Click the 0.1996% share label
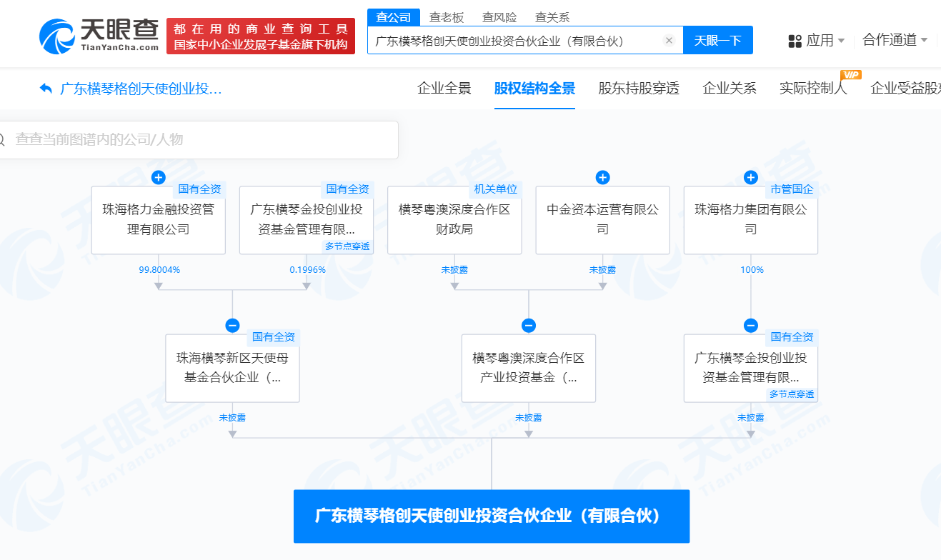Screen dimensions: 941x560 point(307,270)
